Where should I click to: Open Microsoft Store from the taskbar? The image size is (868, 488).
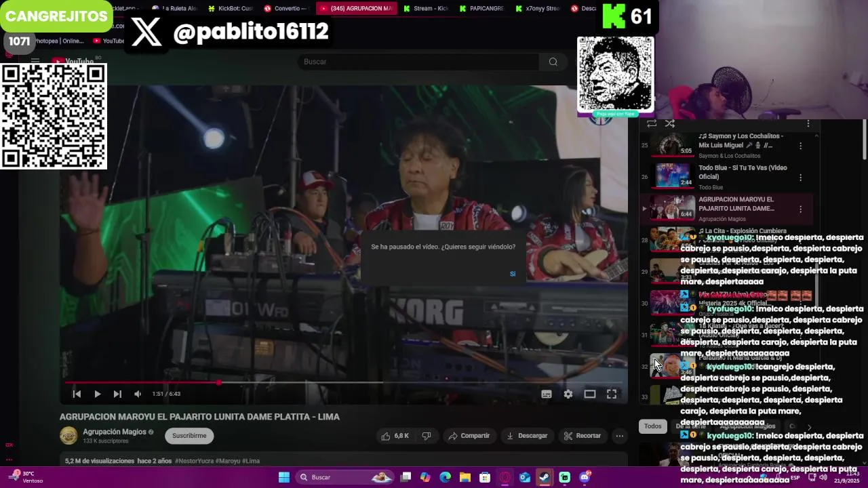[485, 477]
